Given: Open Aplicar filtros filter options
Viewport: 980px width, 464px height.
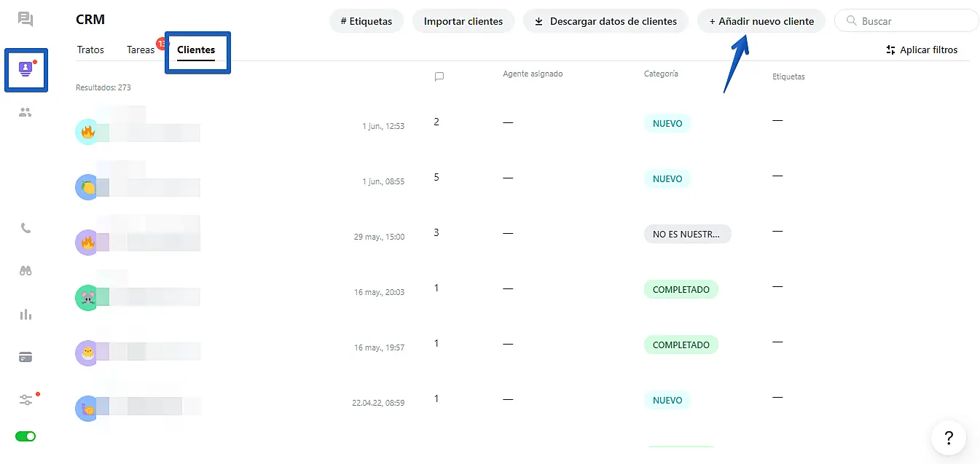Looking at the screenshot, I should pos(922,50).
